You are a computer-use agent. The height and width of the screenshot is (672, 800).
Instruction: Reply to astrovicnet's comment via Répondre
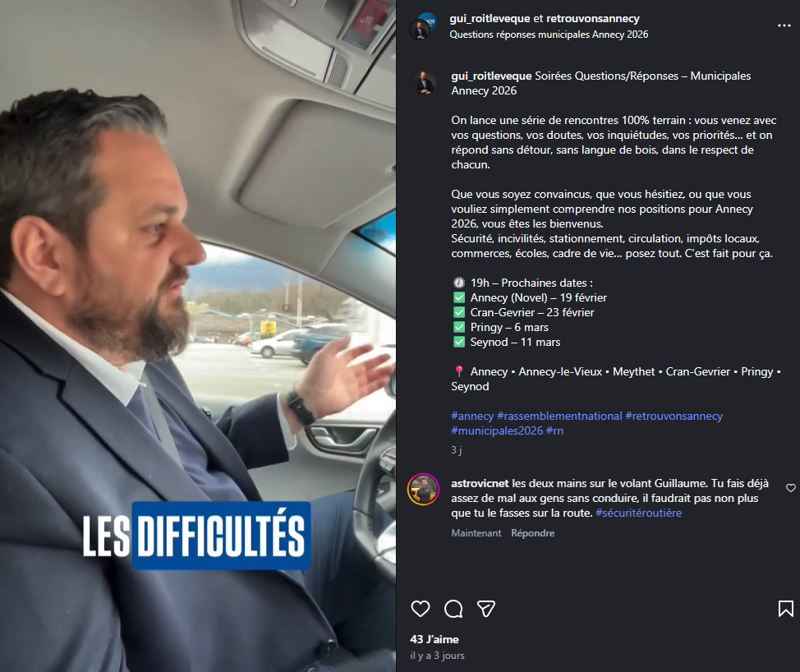point(533,532)
